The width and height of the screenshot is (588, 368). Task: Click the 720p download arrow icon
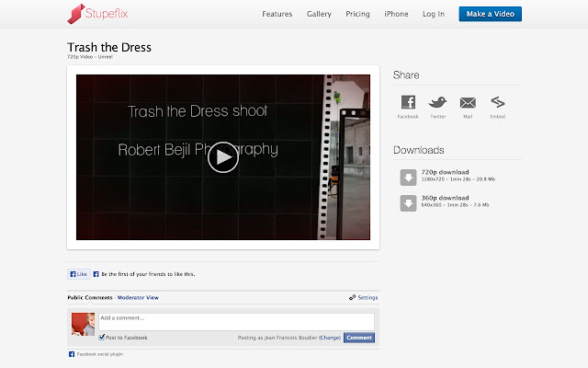point(407,177)
